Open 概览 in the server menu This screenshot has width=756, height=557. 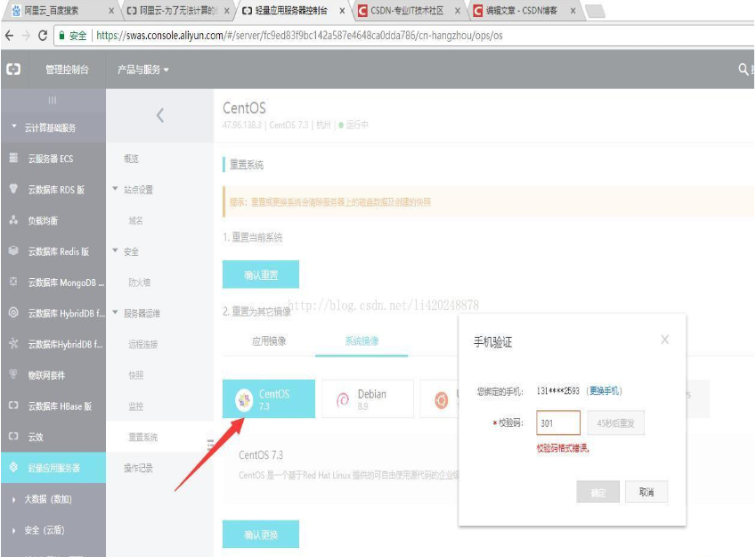click(x=131, y=159)
